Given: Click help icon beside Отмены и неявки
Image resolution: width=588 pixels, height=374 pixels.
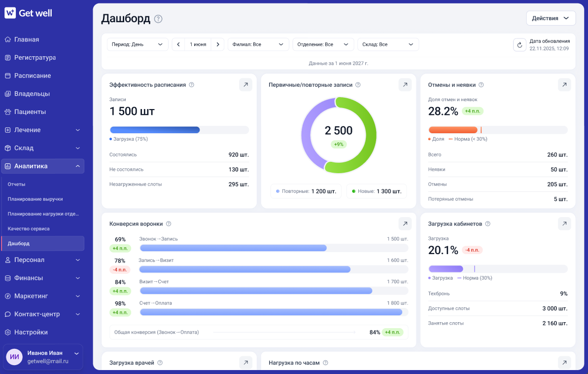Looking at the screenshot, I should (x=481, y=85).
